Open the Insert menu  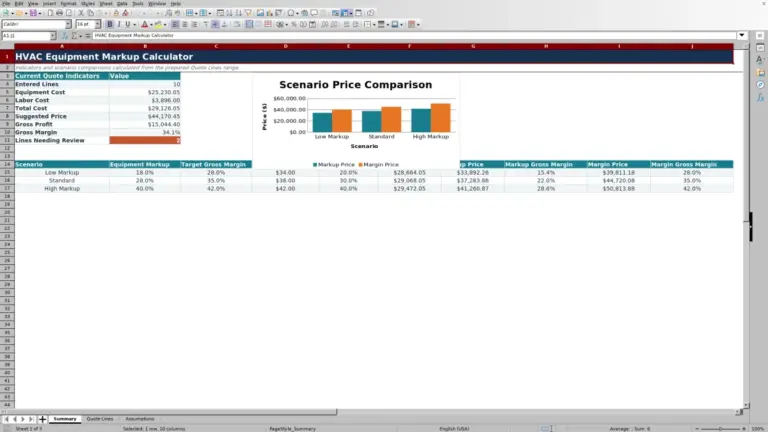coord(49,3)
